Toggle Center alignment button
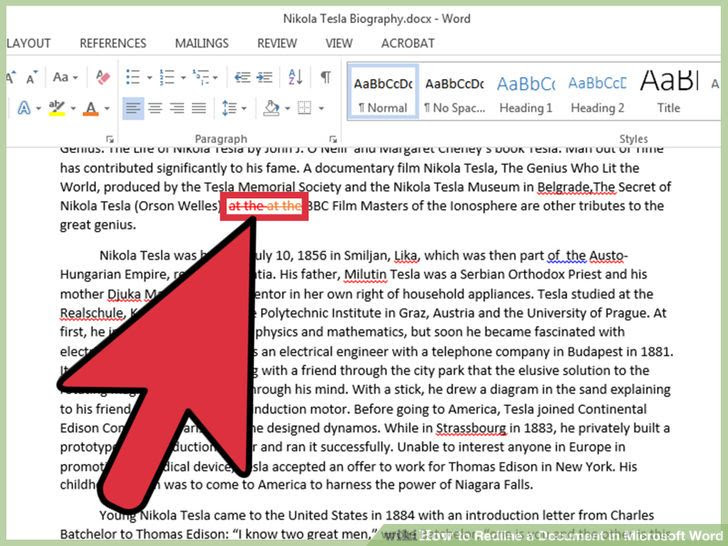The width and height of the screenshot is (728, 546). pos(155,109)
